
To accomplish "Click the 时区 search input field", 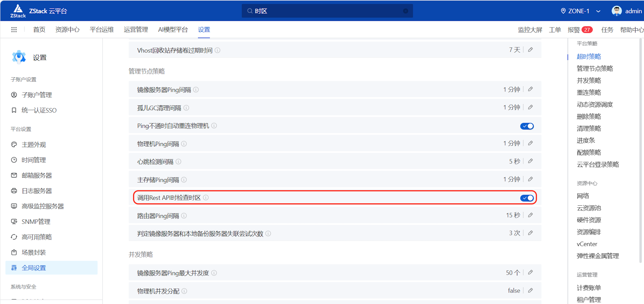I will (x=325, y=11).
